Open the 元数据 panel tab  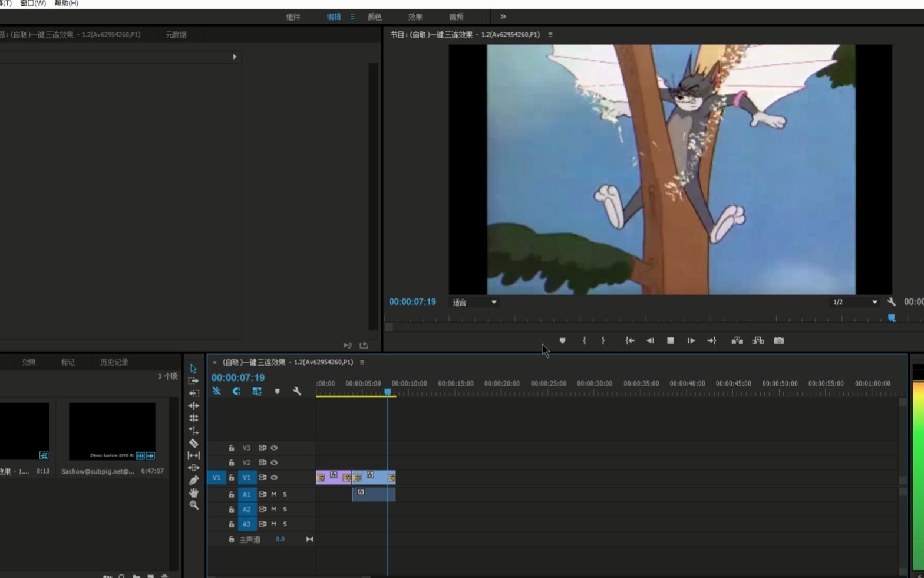pos(176,35)
